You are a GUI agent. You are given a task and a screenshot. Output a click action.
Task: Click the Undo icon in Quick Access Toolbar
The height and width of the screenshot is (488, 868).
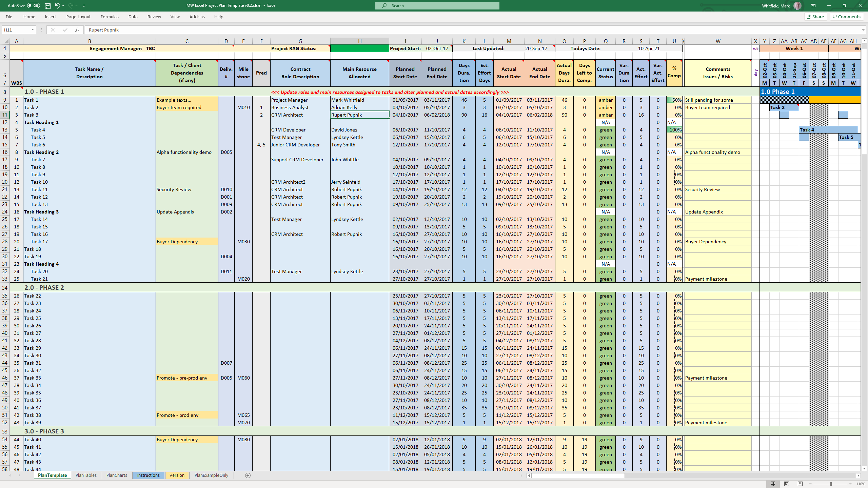click(57, 5)
